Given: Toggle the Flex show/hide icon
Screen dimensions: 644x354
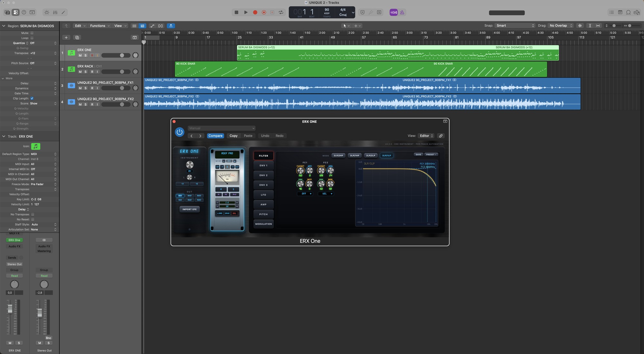Looking at the screenshot, I should pyautogui.click(x=160, y=26).
